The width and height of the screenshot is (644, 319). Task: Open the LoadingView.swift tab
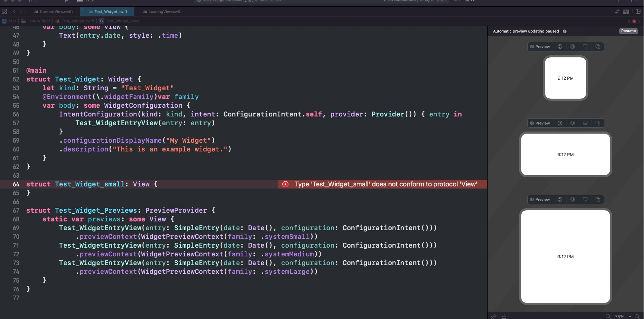[x=162, y=12]
